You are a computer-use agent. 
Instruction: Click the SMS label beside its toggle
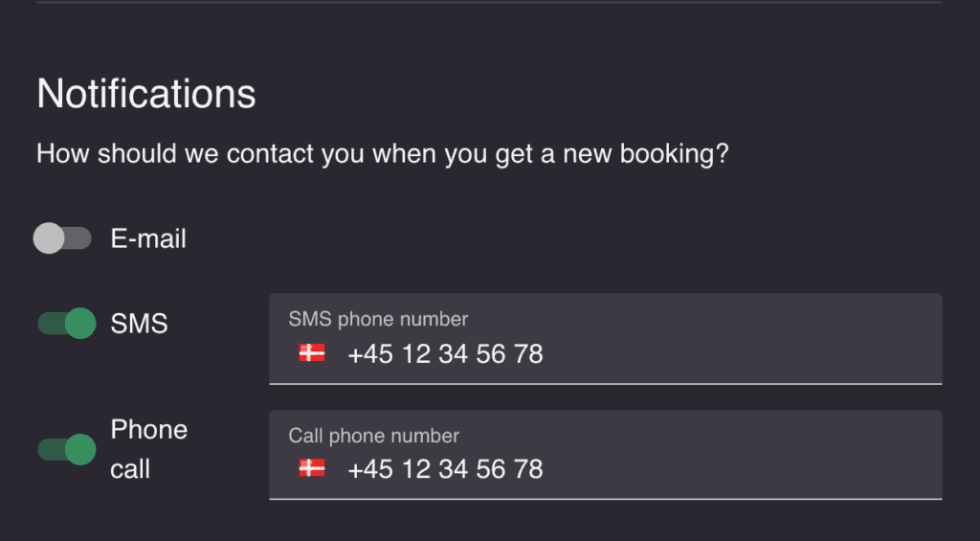pos(140,324)
